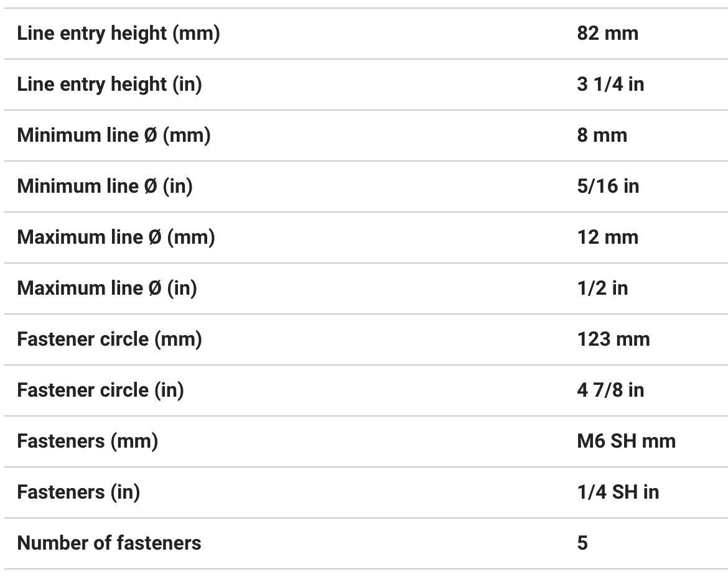Select the 12 mm value
The width and height of the screenshot is (728, 577).
(607, 238)
